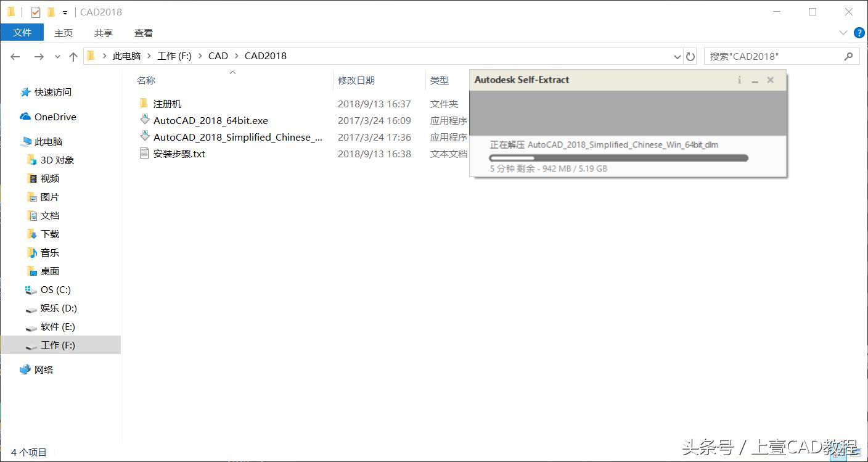868x462 pixels.
Task: Click the 2017/3/24 17:36 date cell
Action: click(x=374, y=137)
